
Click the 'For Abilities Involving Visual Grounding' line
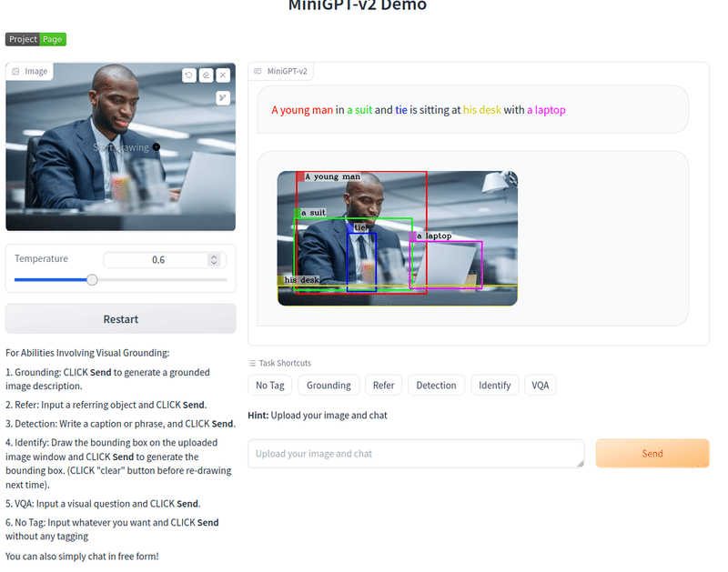(x=87, y=353)
